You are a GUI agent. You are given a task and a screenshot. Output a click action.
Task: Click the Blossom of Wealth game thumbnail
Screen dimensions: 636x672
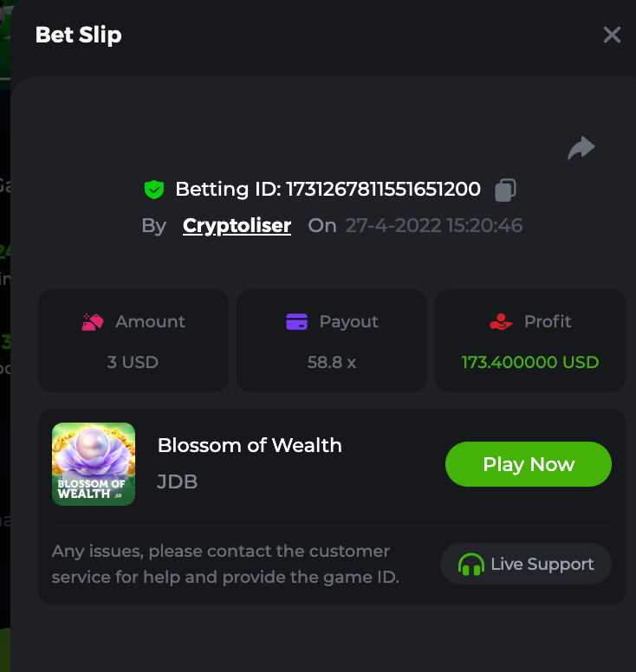pyautogui.click(x=94, y=464)
